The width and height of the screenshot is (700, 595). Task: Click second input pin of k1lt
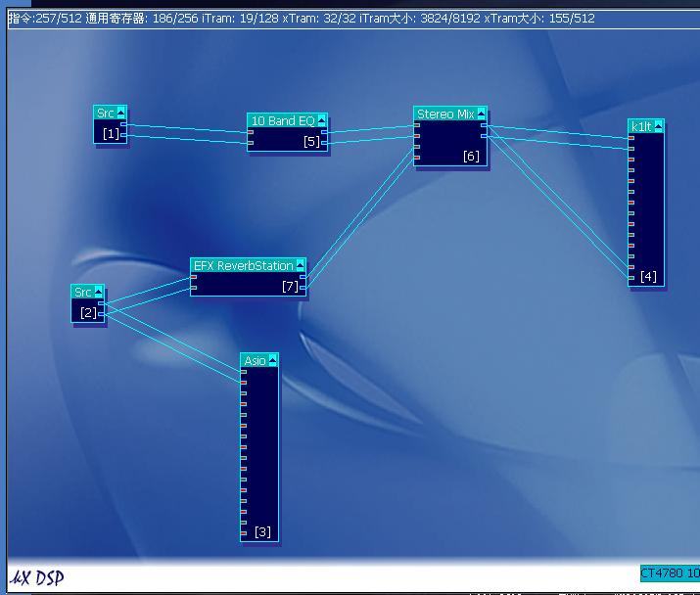tap(631, 149)
